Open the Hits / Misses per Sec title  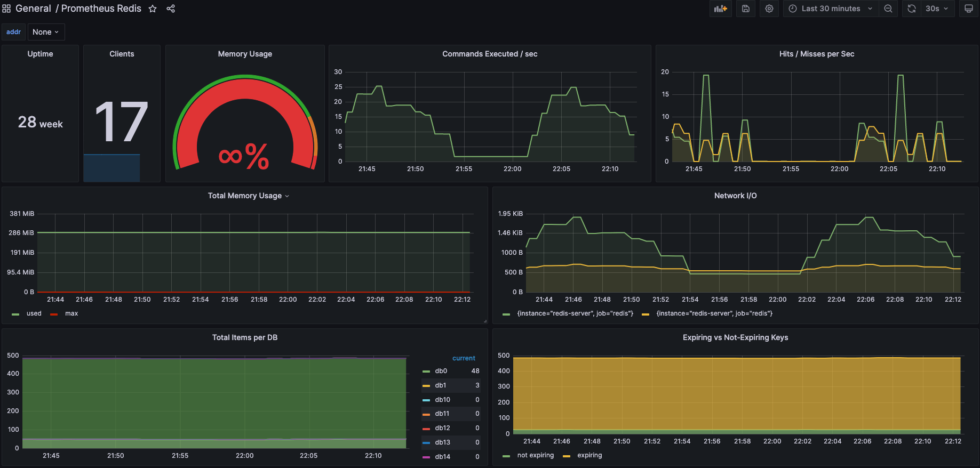(817, 54)
